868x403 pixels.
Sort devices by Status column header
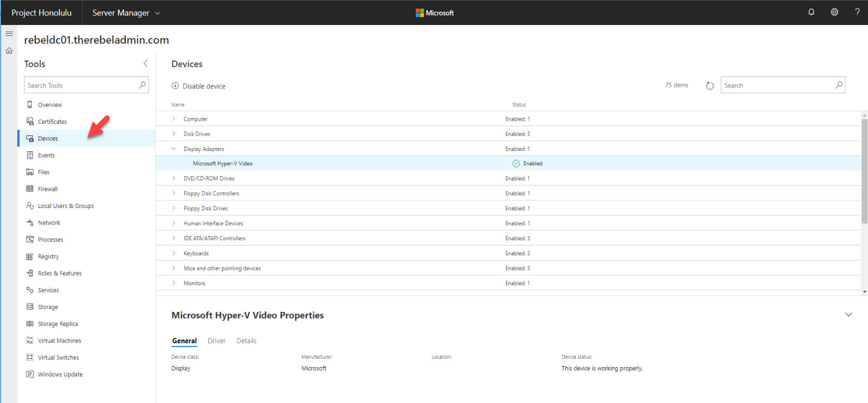[x=519, y=105]
